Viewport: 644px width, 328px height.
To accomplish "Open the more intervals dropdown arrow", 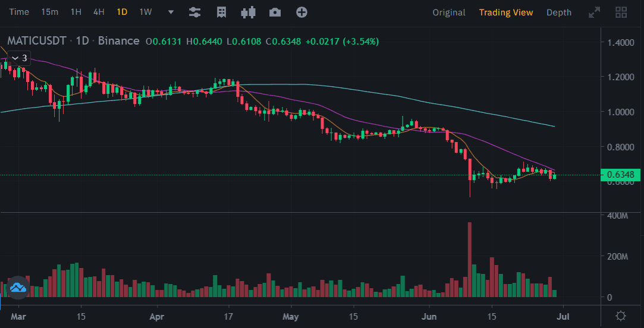I will [x=171, y=12].
